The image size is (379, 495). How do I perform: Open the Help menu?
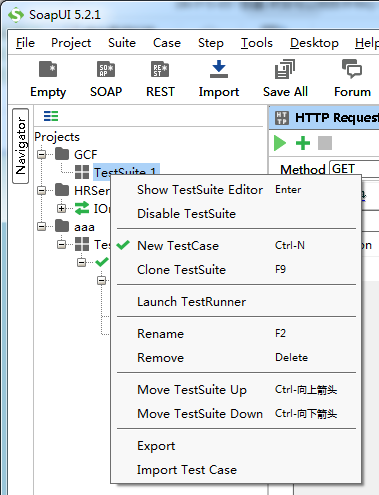[367, 43]
